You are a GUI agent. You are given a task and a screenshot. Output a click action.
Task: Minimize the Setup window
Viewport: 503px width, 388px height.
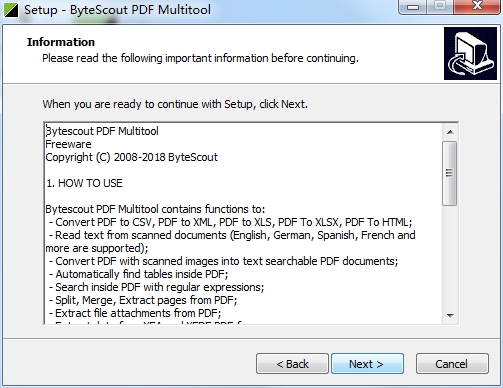click(x=413, y=6)
